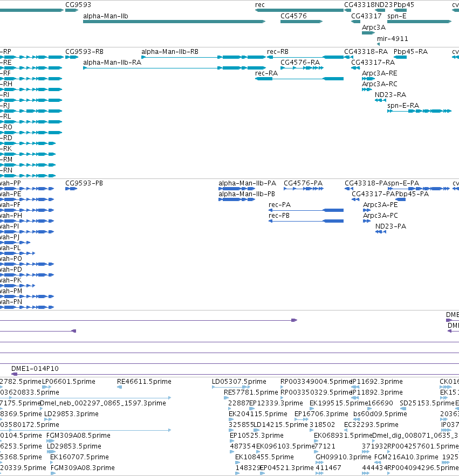Click the CG9593 gene label
The height and width of the screenshot is (476, 459).
tap(78, 4)
